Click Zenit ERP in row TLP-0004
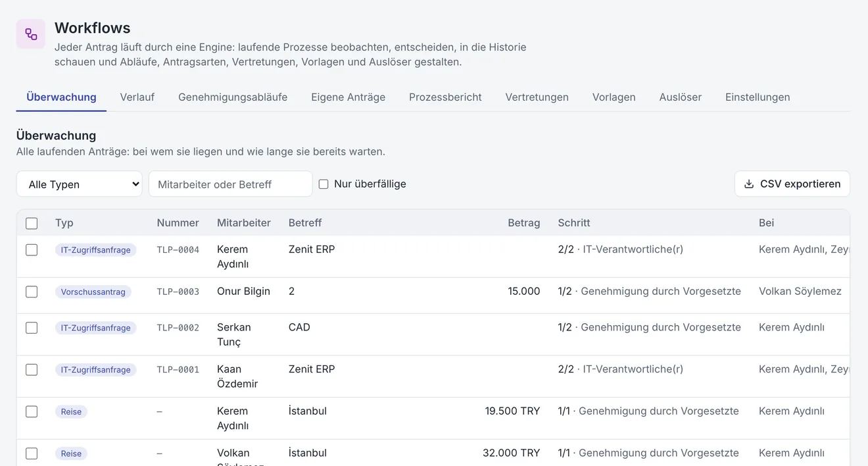868x466 pixels. point(312,249)
